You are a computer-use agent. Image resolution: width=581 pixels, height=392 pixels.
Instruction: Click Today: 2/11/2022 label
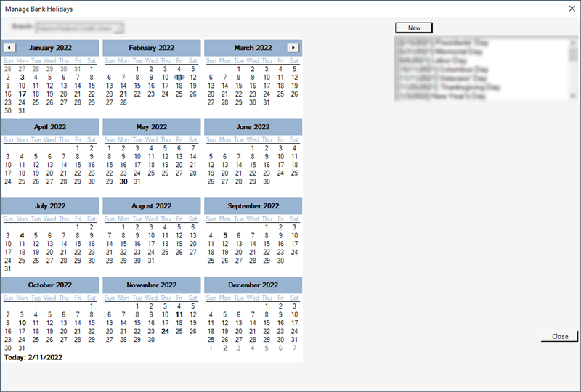pos(33,358)
